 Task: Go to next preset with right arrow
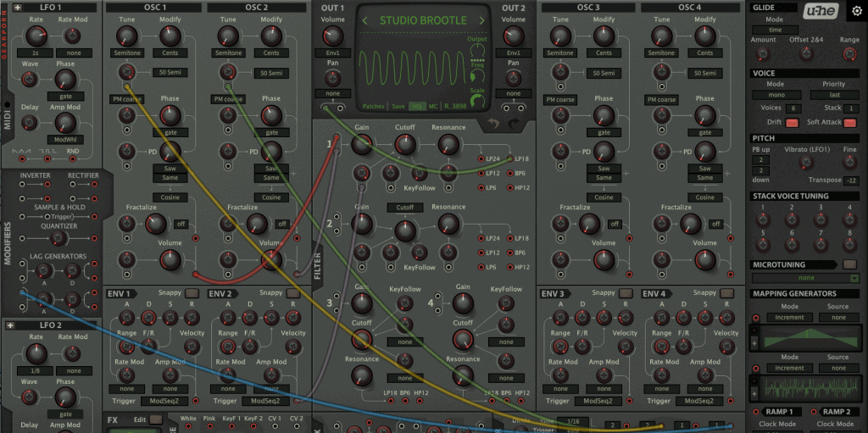481,20
